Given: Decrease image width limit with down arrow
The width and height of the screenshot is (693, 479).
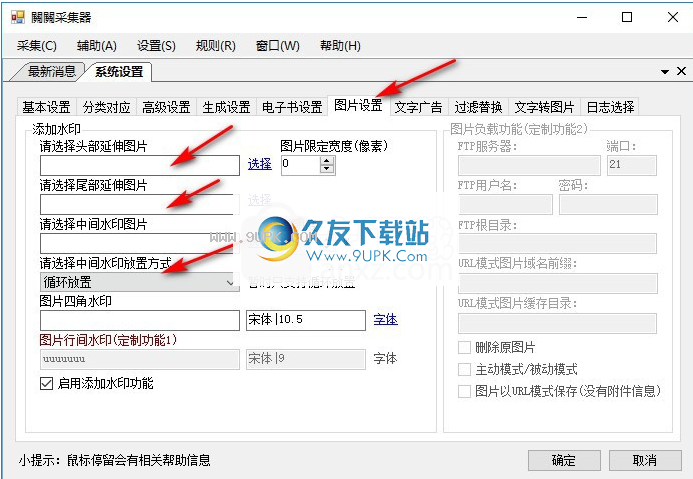Looking at the screenshot, I should [x=327, y=170].
